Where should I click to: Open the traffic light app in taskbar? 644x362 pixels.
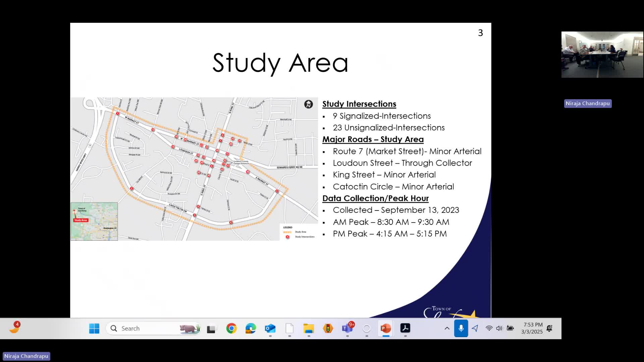[328, 328]
